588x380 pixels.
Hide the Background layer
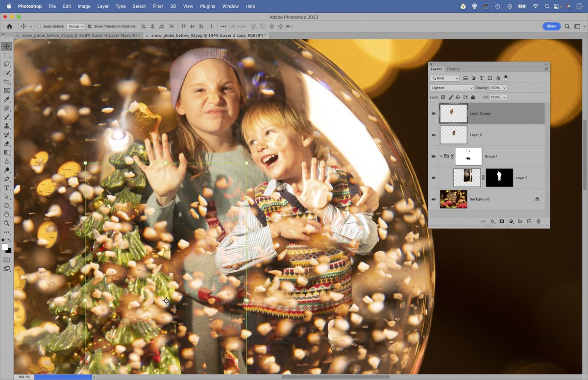(x=433, y=199)
